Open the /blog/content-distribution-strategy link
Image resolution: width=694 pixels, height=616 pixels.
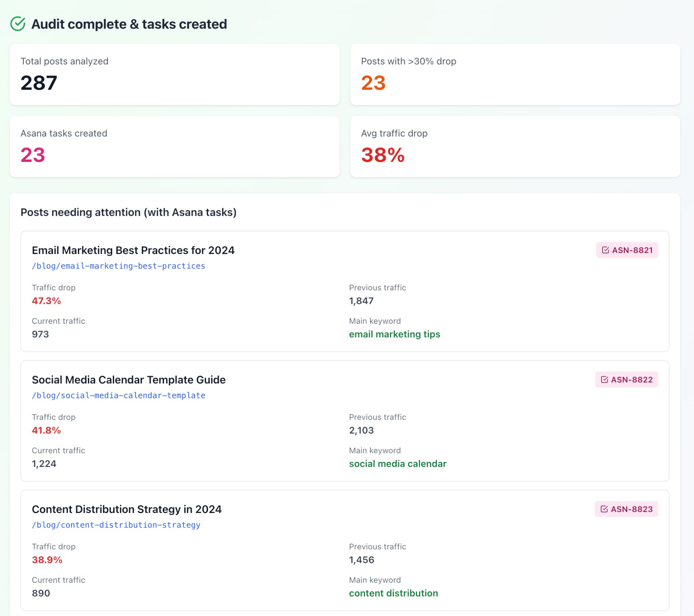click(116, 525)
